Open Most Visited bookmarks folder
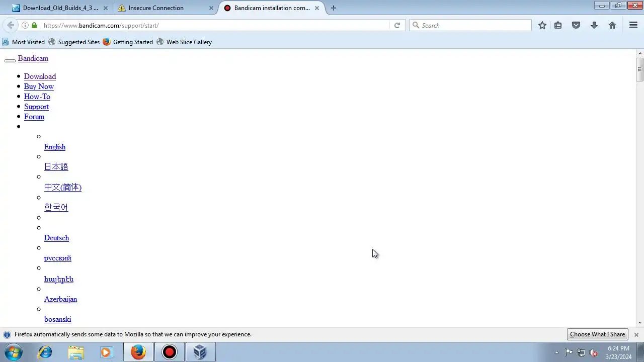This screenshot has width=644, height=362. tap(23, 42)
